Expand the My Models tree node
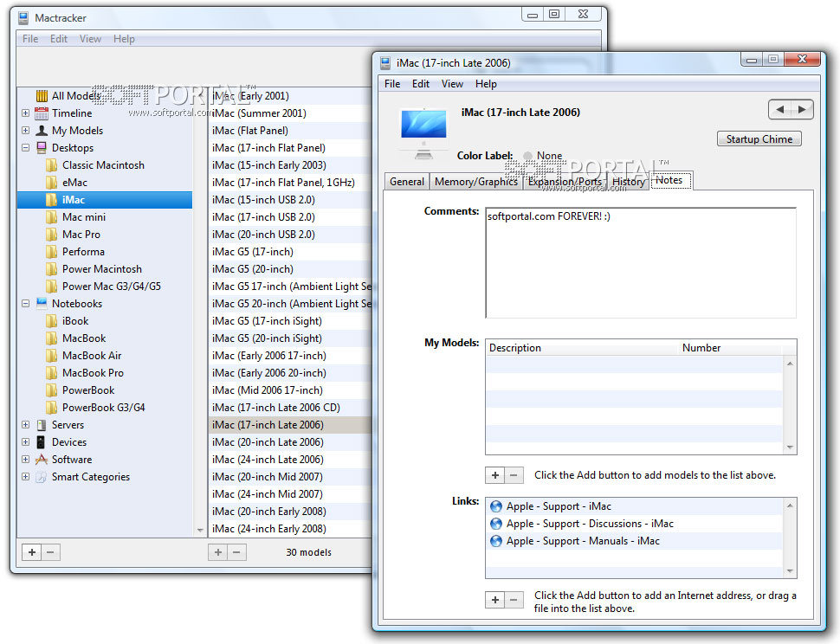Viewport: 840px width, 644px height. coord(25,130)
